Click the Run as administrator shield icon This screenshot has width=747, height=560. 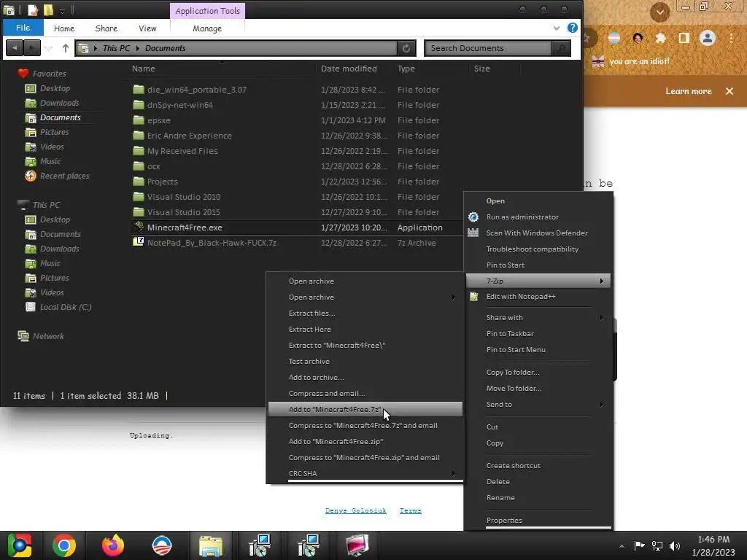473,217
